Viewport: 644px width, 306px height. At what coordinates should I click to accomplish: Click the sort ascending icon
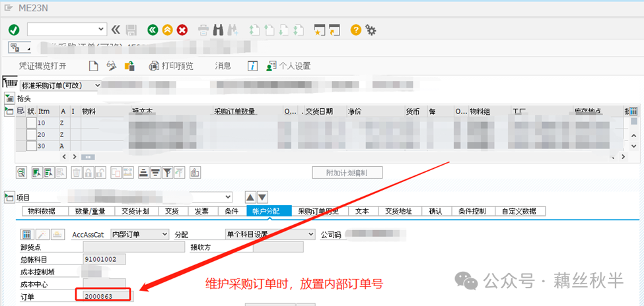[x=144, y=173]
